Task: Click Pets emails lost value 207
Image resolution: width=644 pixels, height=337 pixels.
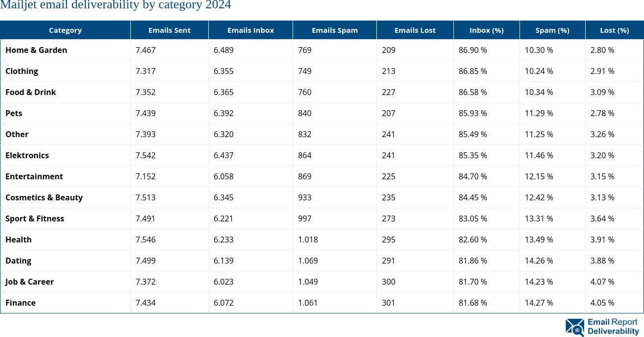Action: pyautogui.click(x=389, y=113)
